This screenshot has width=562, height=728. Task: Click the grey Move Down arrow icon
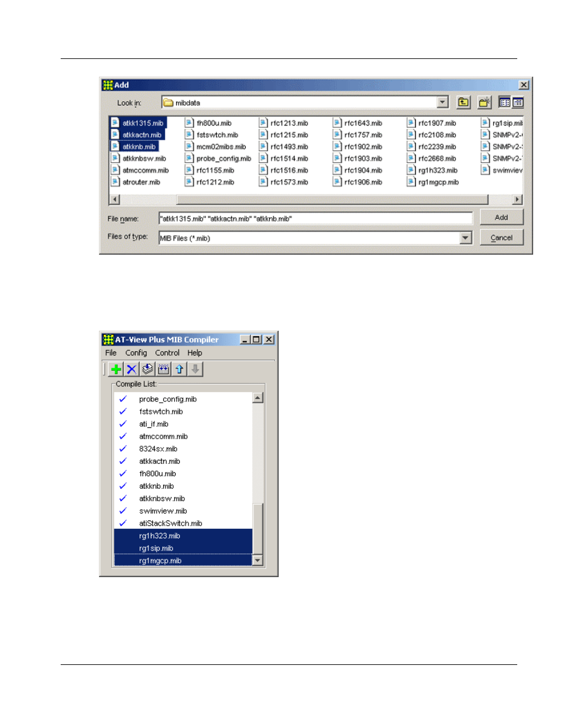(195, 369)
